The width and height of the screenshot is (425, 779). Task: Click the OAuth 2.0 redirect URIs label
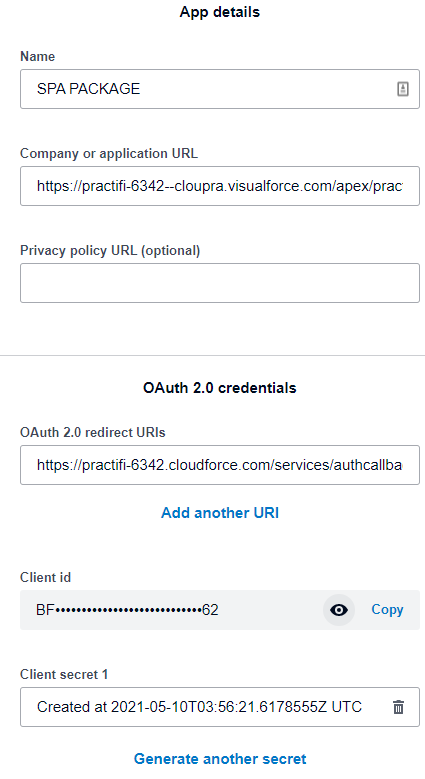point(92,432)
